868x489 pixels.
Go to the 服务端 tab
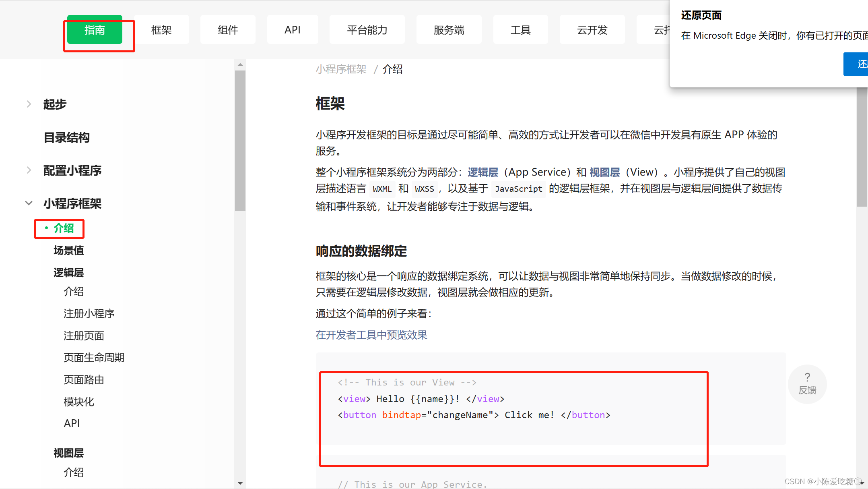pyautogui.click(x=449, y=30)
